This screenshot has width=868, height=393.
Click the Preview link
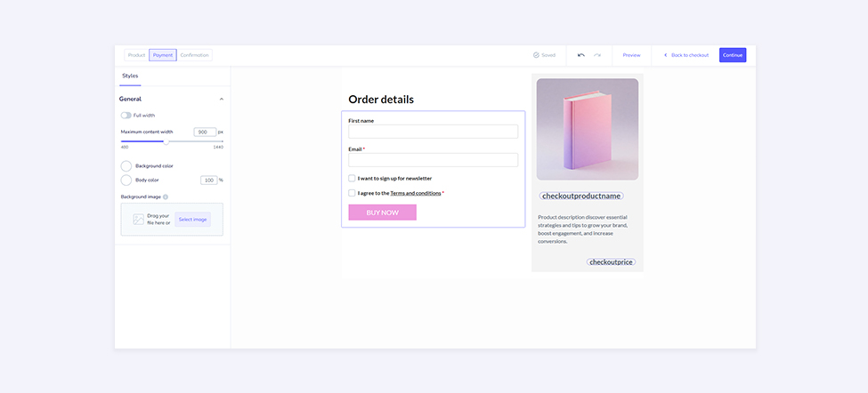[x=631, y=55]
